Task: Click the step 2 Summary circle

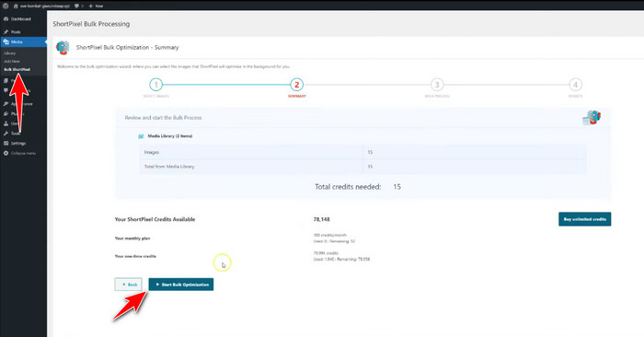Action: tap(296, 85)
